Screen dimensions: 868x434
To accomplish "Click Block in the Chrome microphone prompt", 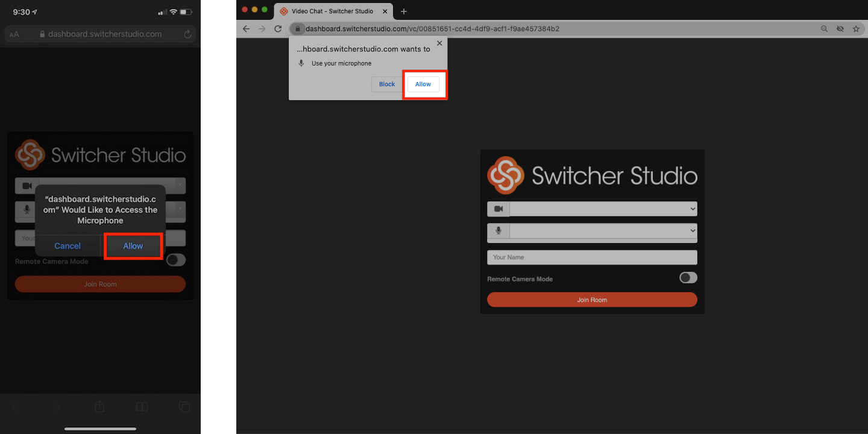I will [x=387, y=84].
